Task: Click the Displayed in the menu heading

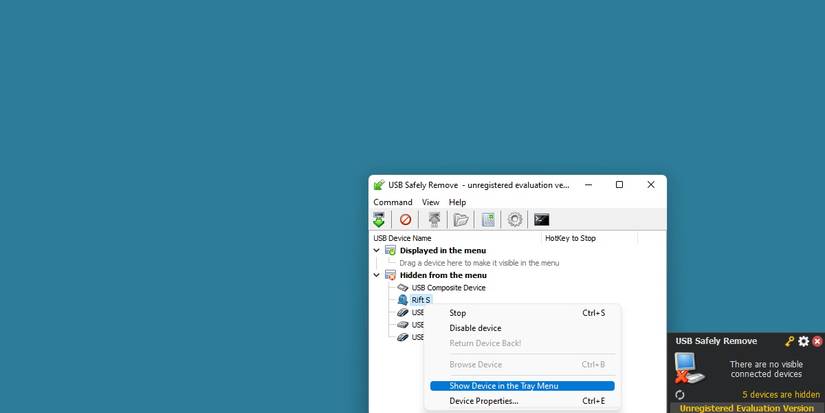Action: 443,250
